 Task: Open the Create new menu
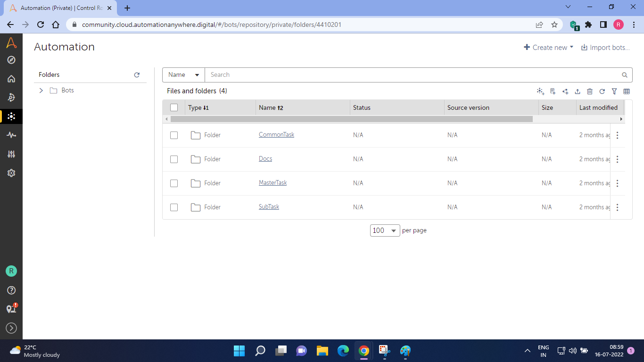click(x=549, y=48)
